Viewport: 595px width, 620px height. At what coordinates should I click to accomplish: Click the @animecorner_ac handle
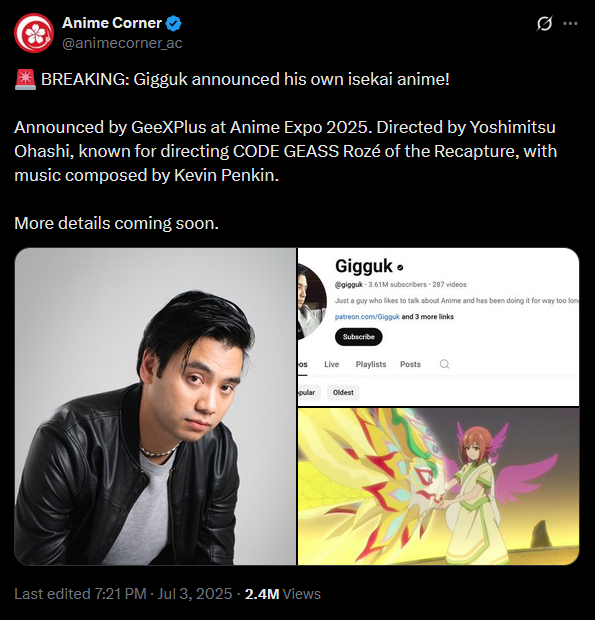(x=122, y=43)
